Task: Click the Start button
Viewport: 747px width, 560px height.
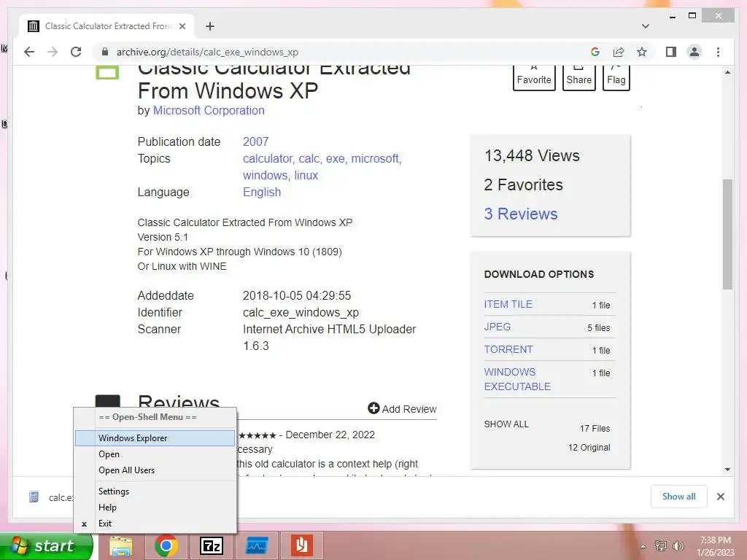Action: pyautogui.click(x=46, y=545)
